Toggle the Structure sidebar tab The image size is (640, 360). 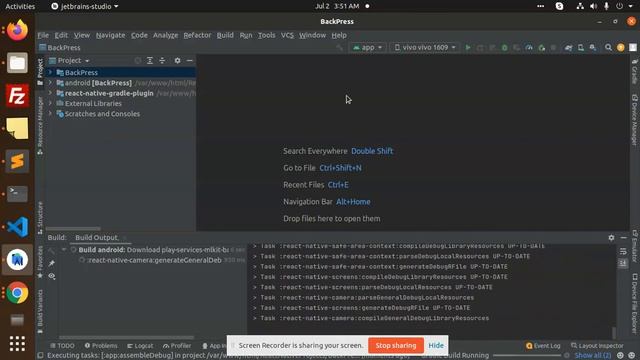point(40,218)
